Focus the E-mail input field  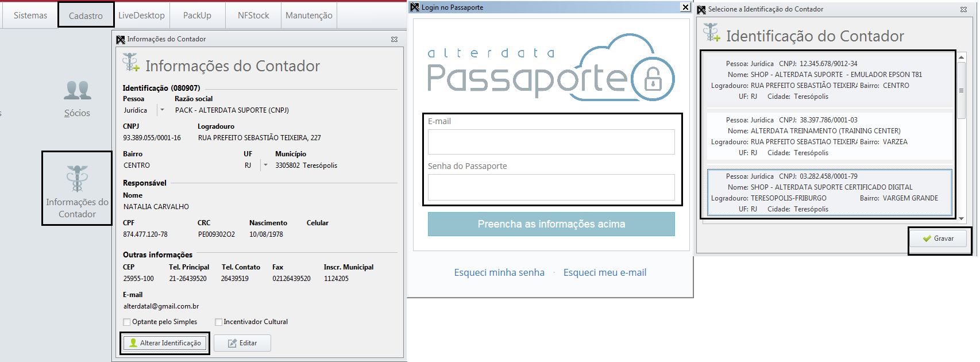pyautogui.click(x=551, y=142)
